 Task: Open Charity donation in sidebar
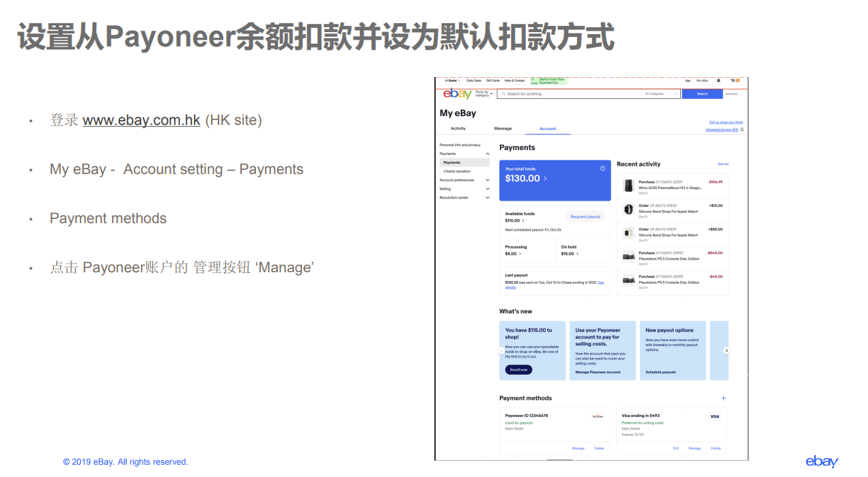tap(457, 171)
